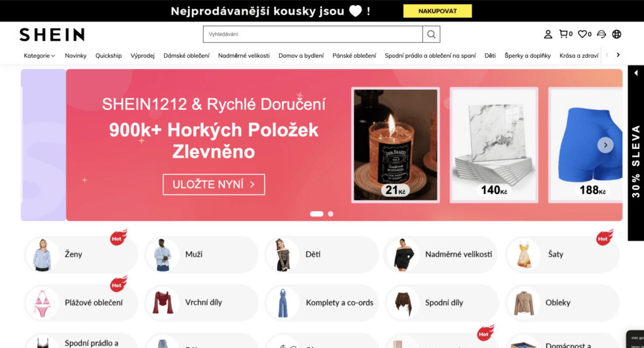Click into the Vyhledávání search field
Image resolution: width=644 pixels, height=348 pixels.
tap(313, 34)
